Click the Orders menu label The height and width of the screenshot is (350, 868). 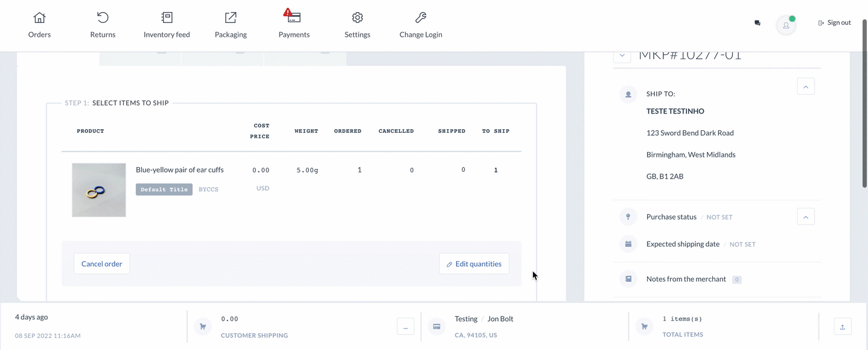click(x=39, y=35)
